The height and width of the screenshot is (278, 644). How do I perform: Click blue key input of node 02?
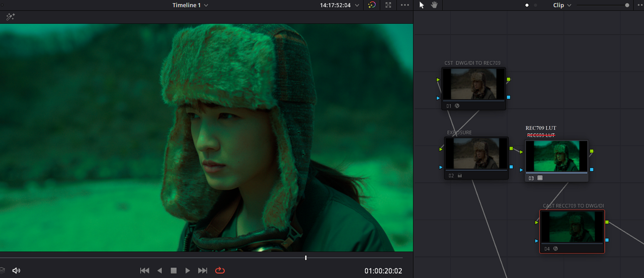(441, 167)
